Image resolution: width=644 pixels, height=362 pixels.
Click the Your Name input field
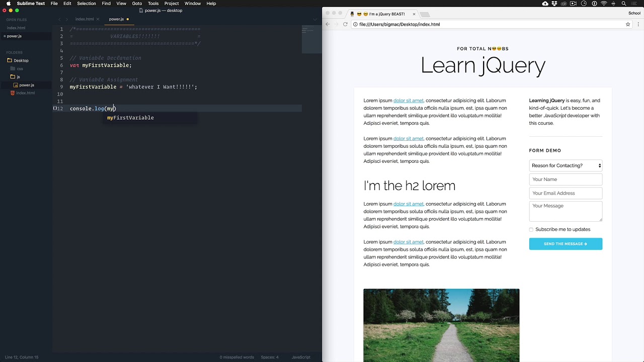coord(566,179)
